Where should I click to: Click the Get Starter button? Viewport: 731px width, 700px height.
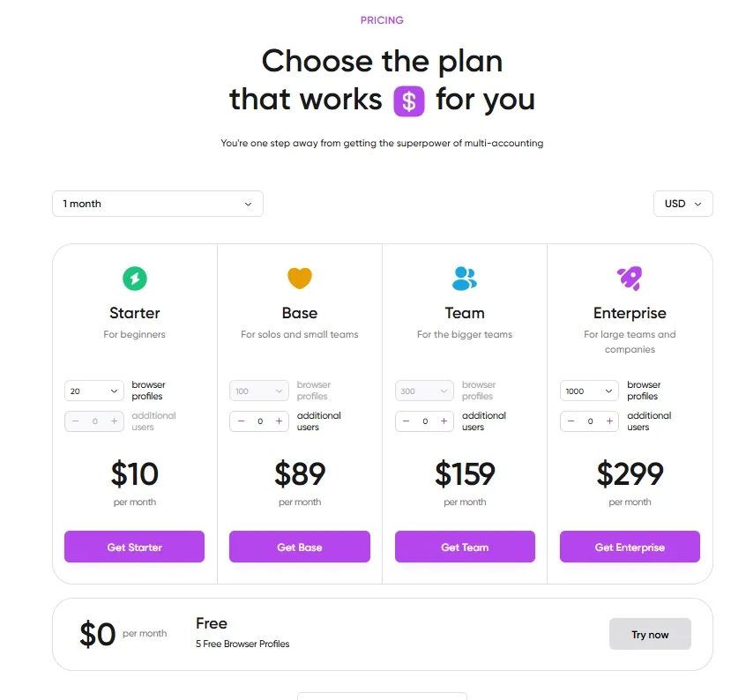[134, 547]
